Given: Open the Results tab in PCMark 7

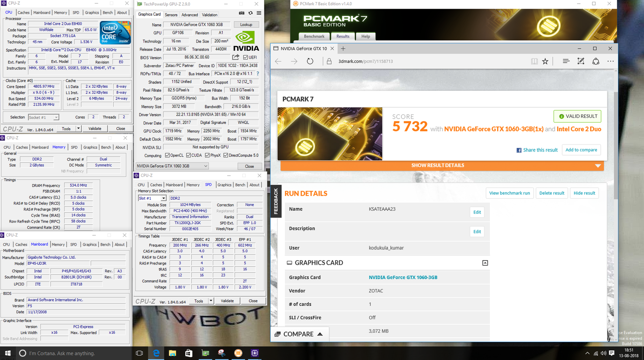Looking at the screenshot, I should click(x=343, y=36).
